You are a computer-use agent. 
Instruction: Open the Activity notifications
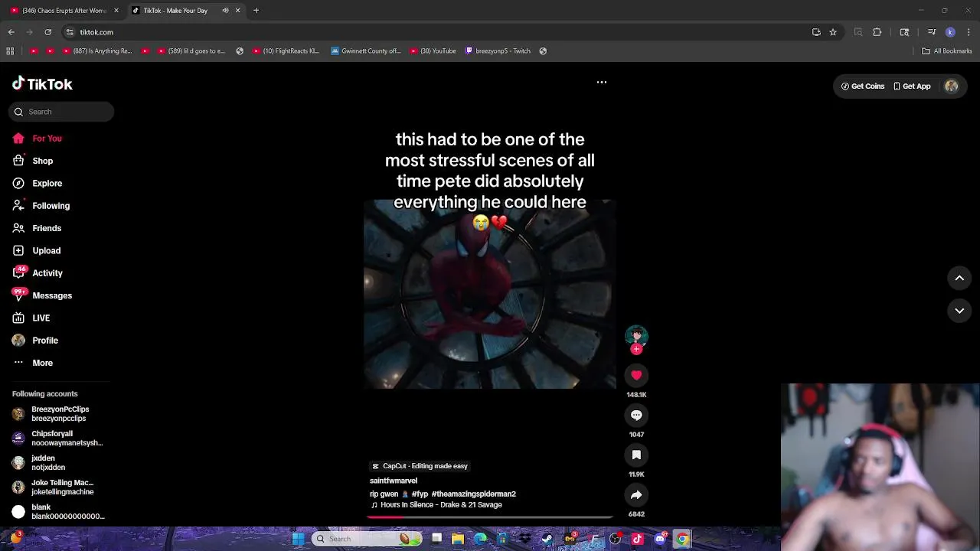[x=38, y=273]
